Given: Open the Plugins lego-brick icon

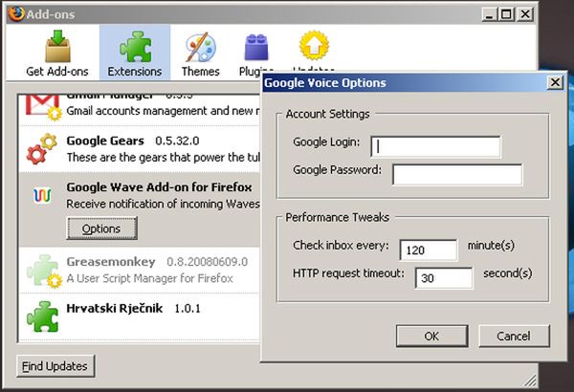Looking at the screenshot, I should point(256,47).
